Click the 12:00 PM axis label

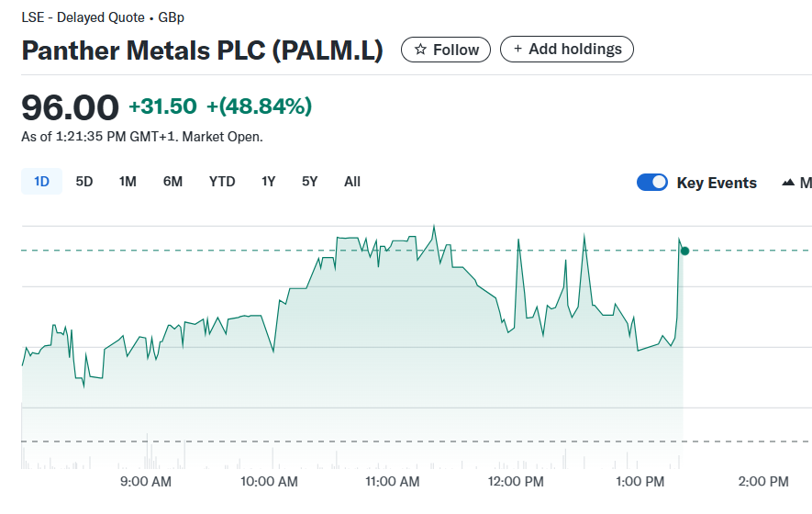click(516, 481)
